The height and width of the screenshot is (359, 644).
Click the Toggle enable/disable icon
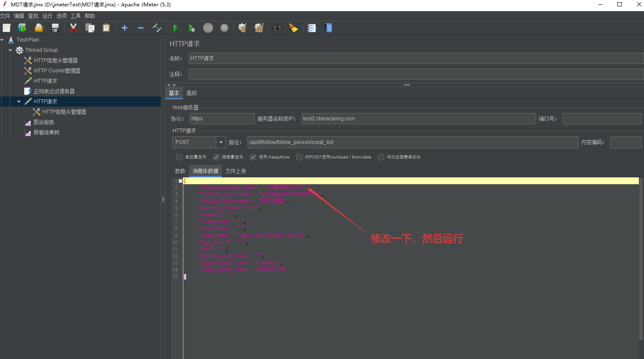pyautogui.click(x=157, y=28)
